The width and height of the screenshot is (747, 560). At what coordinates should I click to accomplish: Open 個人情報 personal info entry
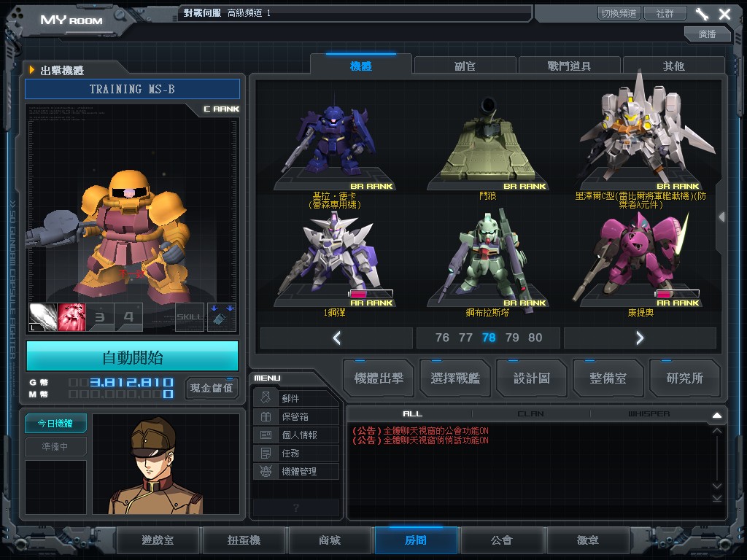tap(296, 435)
